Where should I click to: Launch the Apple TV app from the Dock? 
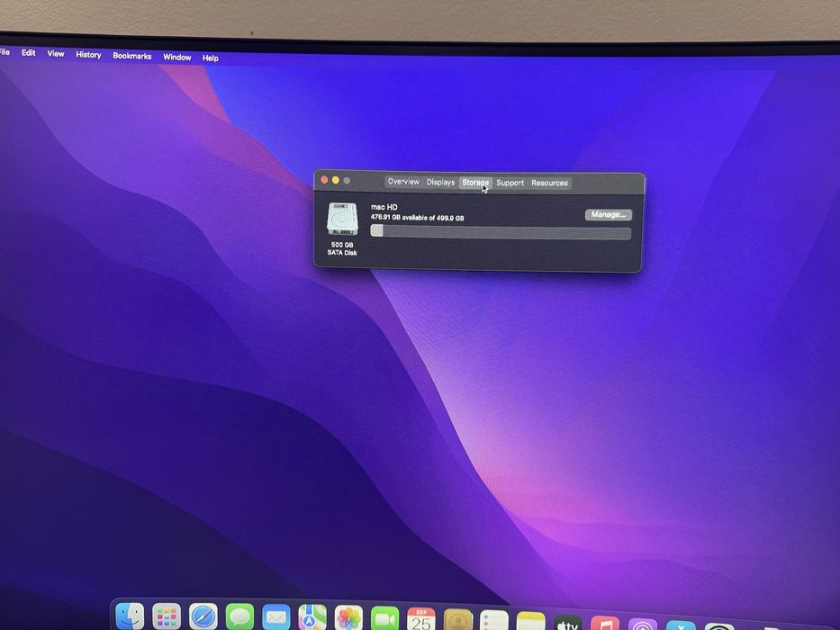[x=568, y=623]
